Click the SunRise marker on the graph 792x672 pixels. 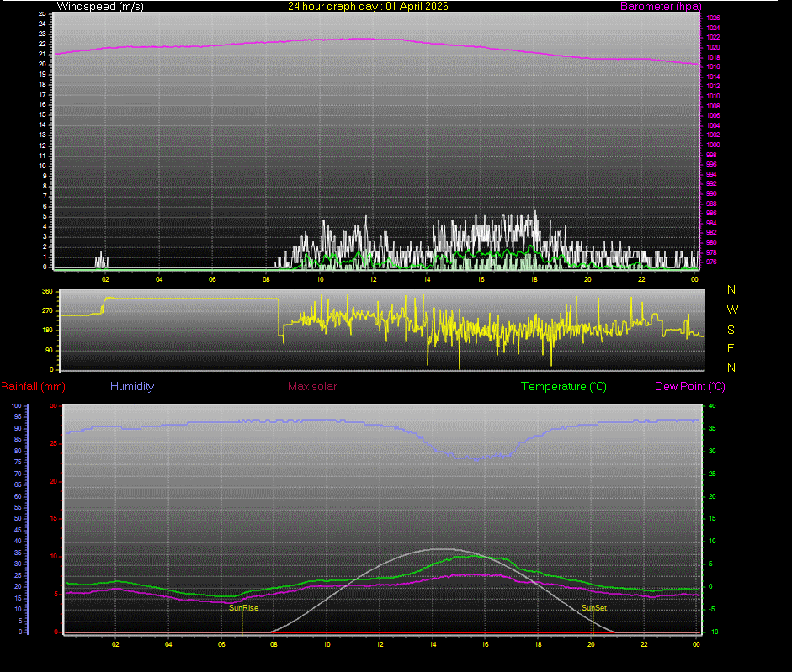point(242,607)
